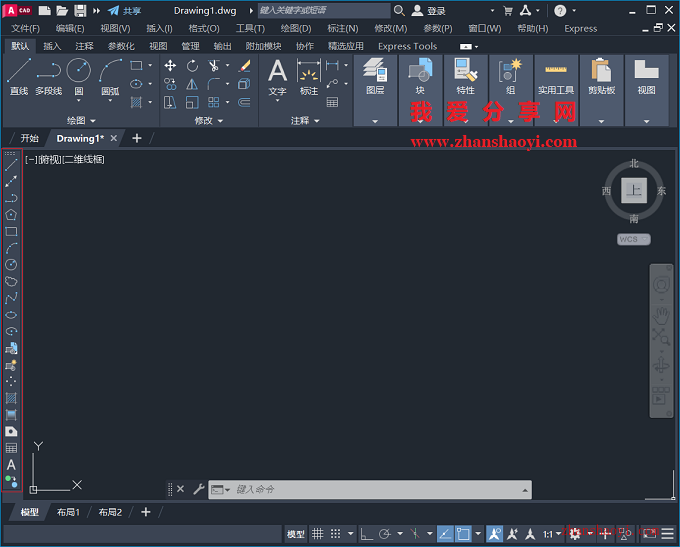Viewport: 680px width, 547px height.
Task: Select the Dimension tool in the ribbon
Action: tap(309, 77)
